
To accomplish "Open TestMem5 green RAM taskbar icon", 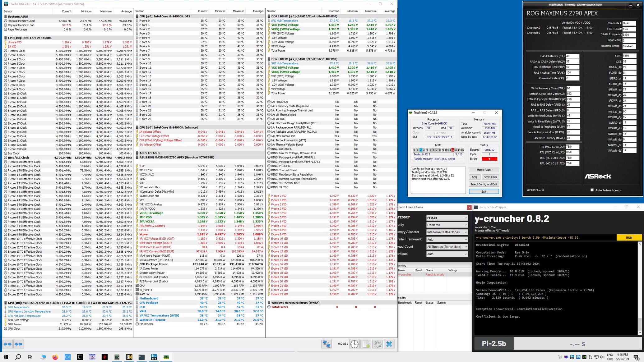I will point(166,357).
